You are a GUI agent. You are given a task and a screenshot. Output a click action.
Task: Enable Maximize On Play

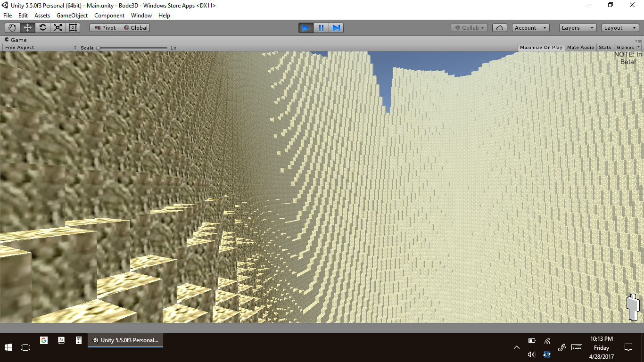[x=541, y=48]
